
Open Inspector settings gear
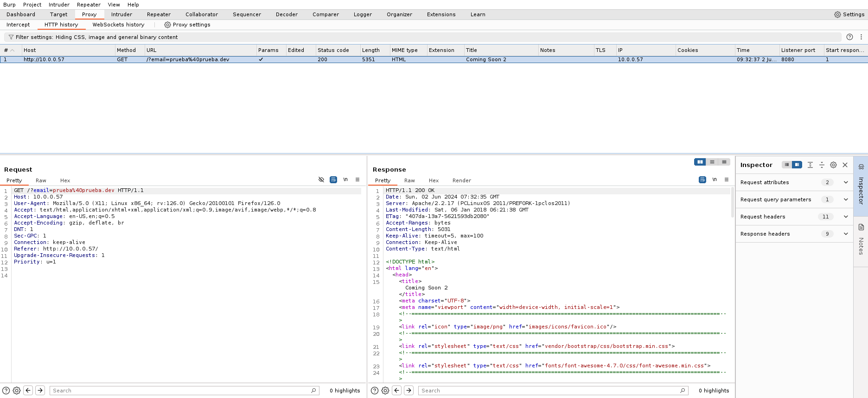tap(833, 165)
